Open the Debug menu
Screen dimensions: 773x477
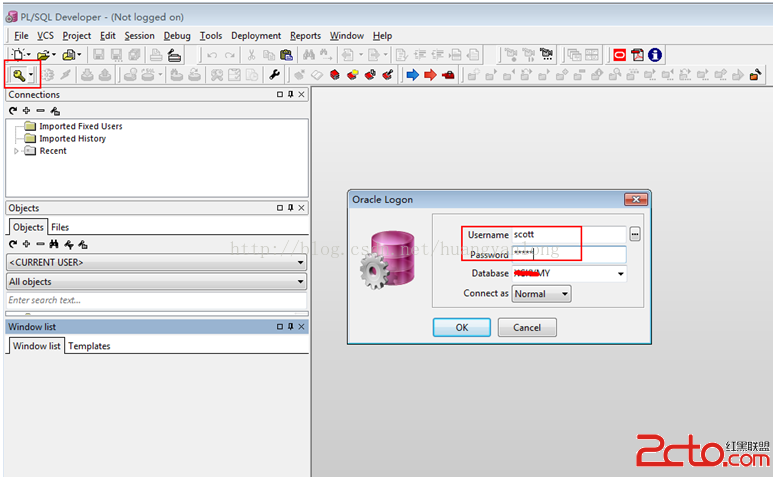click(177, 35)
